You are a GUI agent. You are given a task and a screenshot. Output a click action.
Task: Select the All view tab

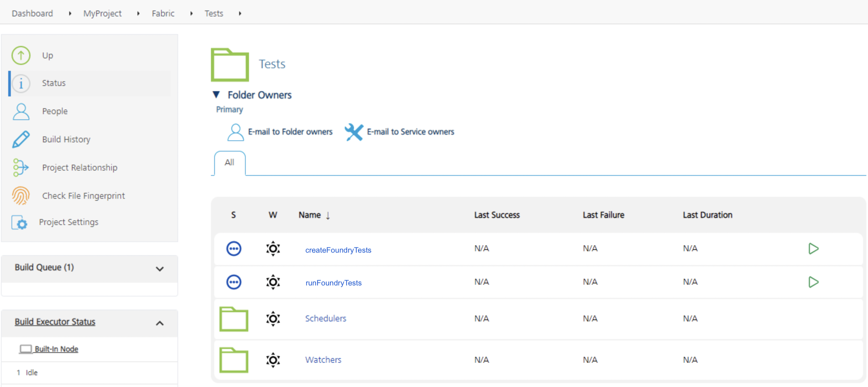point(230,163)
